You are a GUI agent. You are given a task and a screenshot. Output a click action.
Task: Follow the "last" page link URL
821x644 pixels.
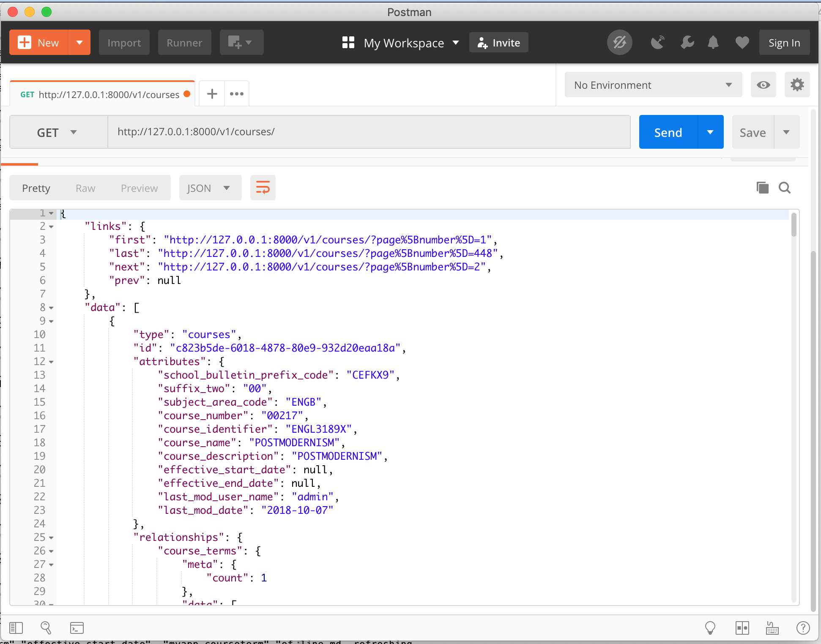click(328, 254)
